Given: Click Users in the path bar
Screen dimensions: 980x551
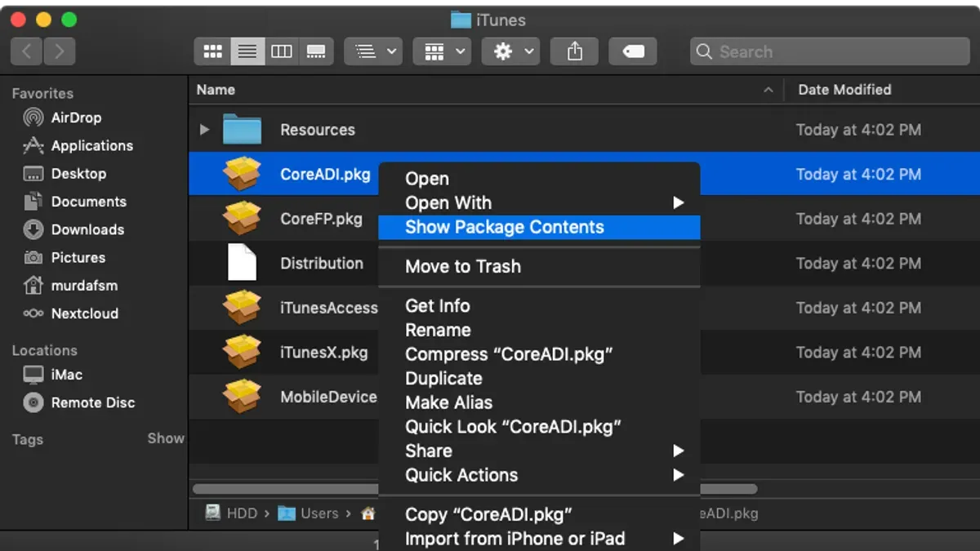Looking at the screenshot, I should pyautogui.click(x=308, y=513).
